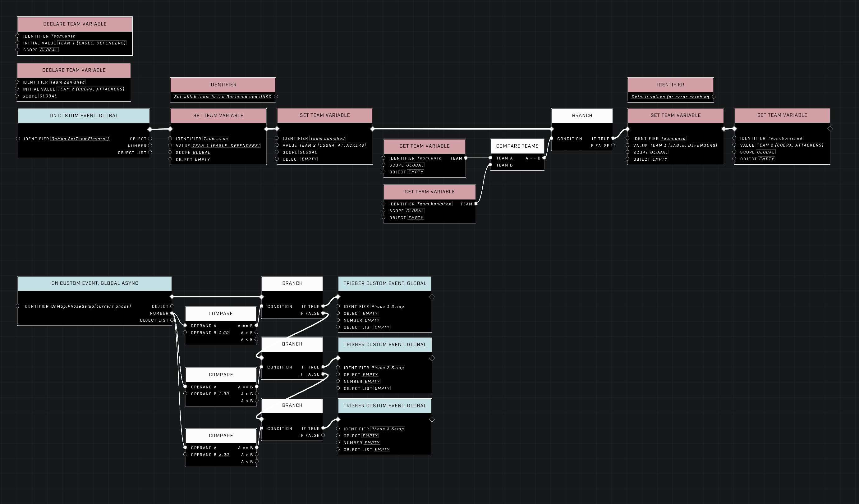Edit the Operand B value 2.00

(224, 394)
